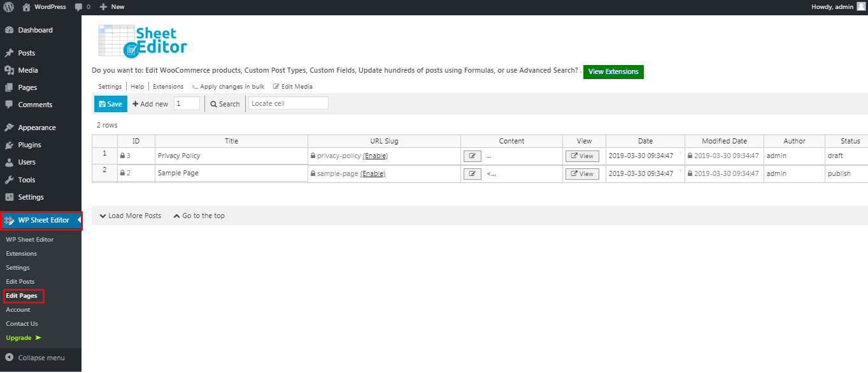
Task: Click the Search button
Action: coord(225,104)
